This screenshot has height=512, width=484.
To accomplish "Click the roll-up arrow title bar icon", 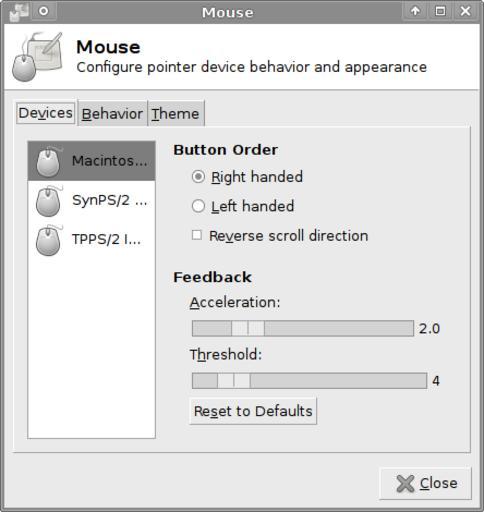I will point(415,11).
